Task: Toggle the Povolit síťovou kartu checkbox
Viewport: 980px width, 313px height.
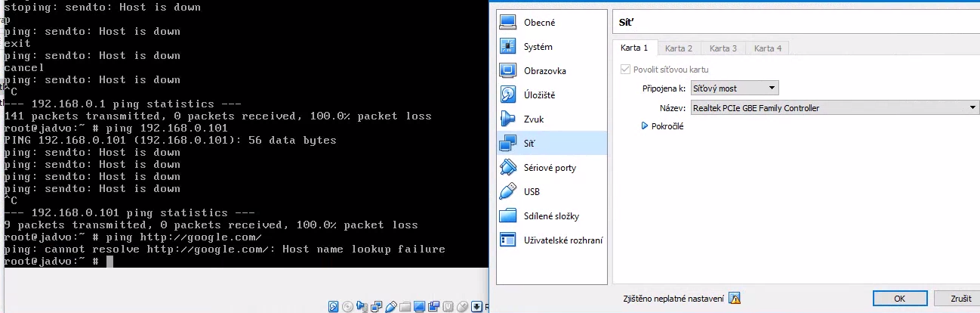Action: point(625,70)
